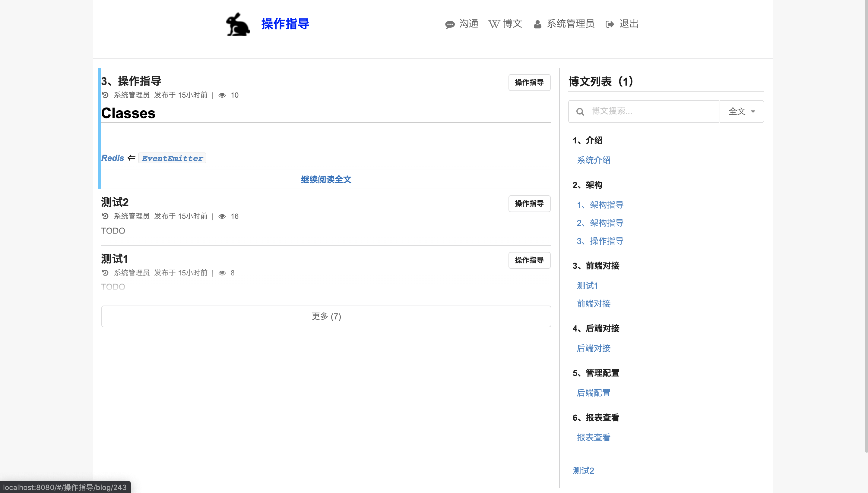Select 退出 in top navigation

[629, 24]
